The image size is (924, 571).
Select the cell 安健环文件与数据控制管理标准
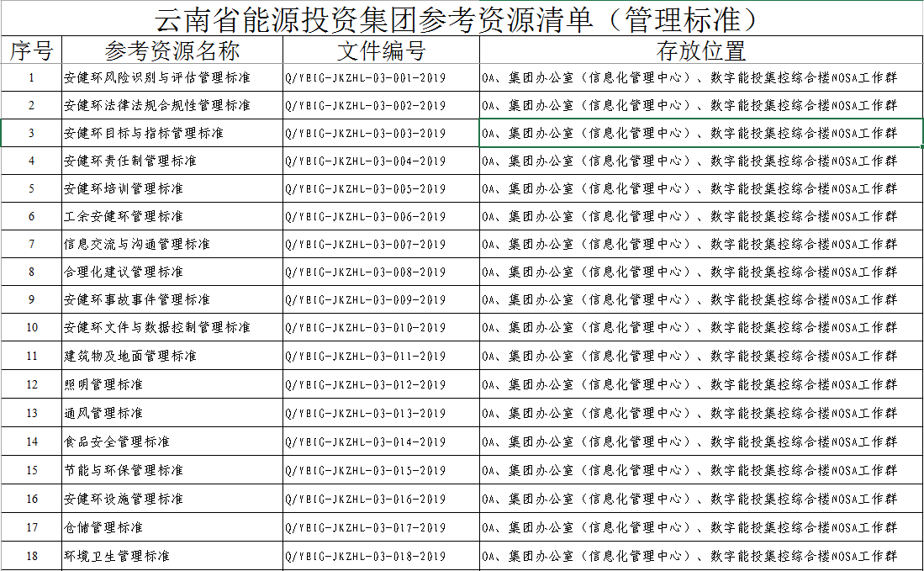(x=157, y=328)
